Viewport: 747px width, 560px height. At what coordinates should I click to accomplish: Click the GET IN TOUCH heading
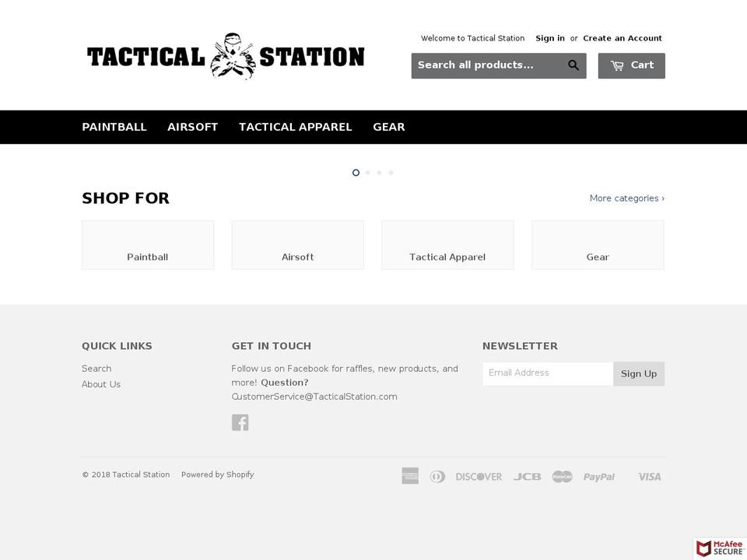(271, 346)
